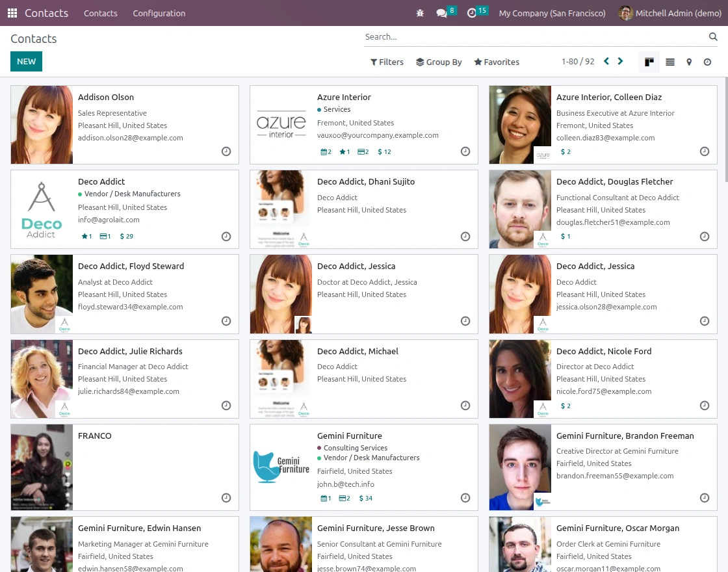Open the Contacts menu item
The width and height of the screenshot is (728, 572).
[100, 13]
